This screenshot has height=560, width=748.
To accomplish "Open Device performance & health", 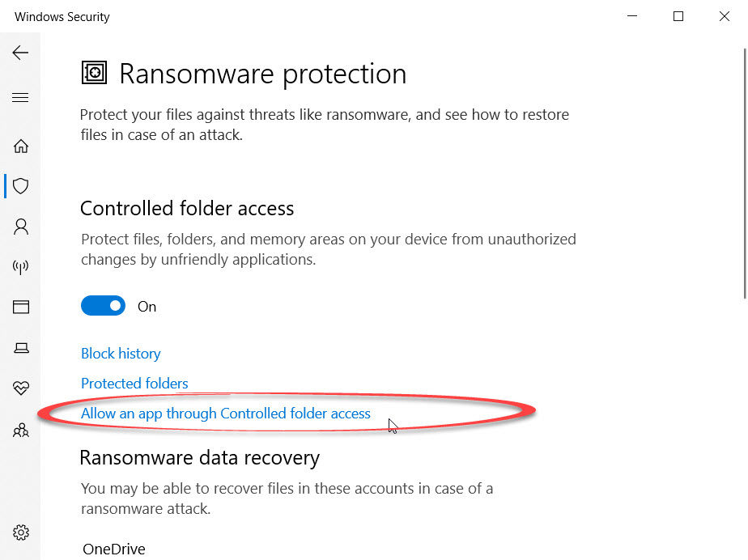I will point(20,388).
